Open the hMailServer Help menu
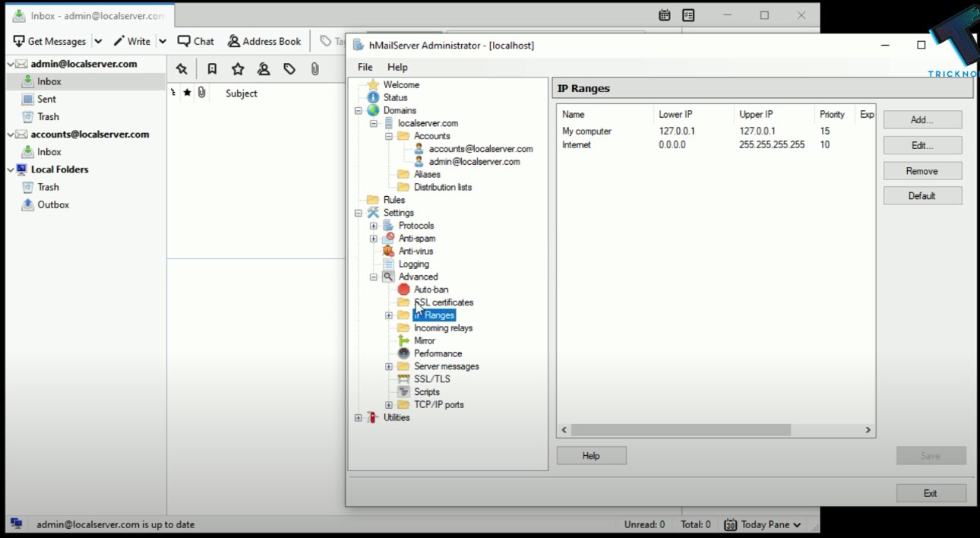The width and height of the screenshot is (980, 538). pyautogui.click(x=397, y=67)
